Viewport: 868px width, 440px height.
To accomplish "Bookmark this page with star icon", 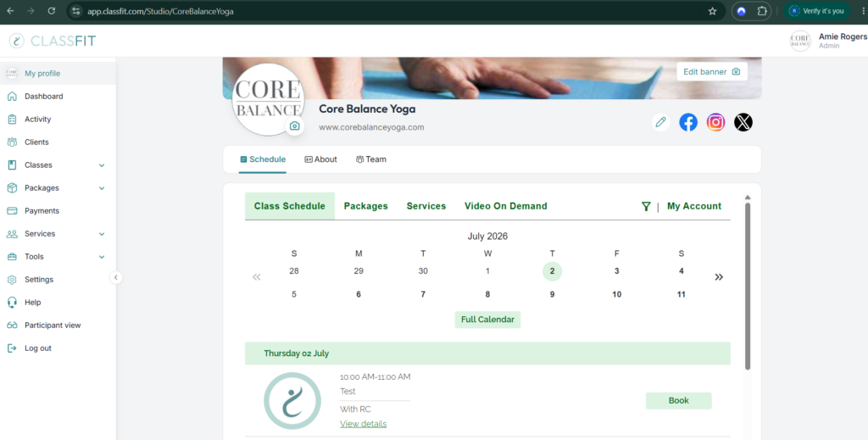I will 712,11.
